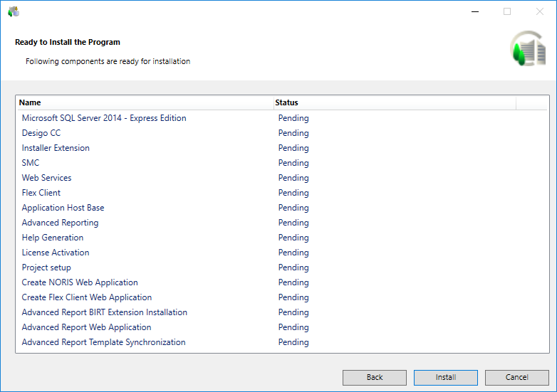The width and height of the screenshot is (557, 392).
Task: Select the Desigo CC component row
Action: pyautogui.click(x=41, y=133)
